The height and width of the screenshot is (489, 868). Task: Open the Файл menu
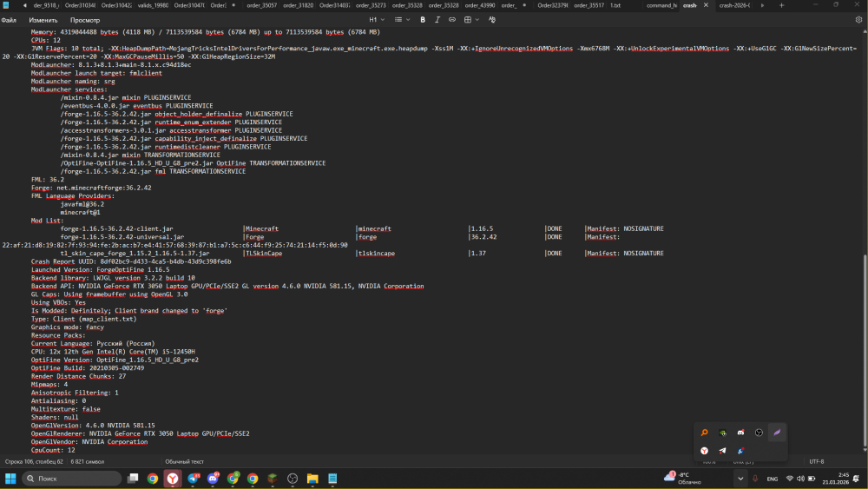click(x=9, y=20)
